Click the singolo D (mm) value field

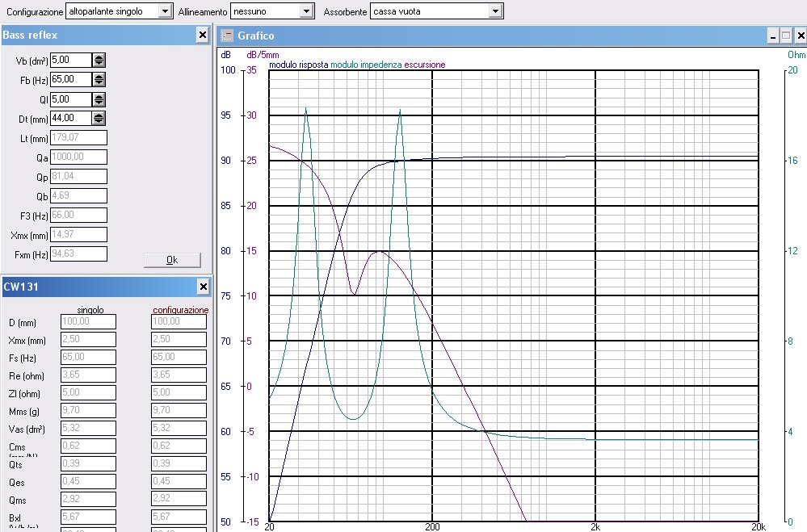pos(89,321)
